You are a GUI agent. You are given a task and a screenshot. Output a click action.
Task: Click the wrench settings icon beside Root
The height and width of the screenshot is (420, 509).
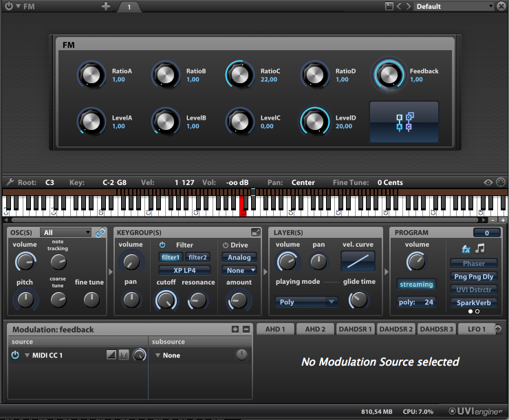pyautogui.click(x=10, y=182)
